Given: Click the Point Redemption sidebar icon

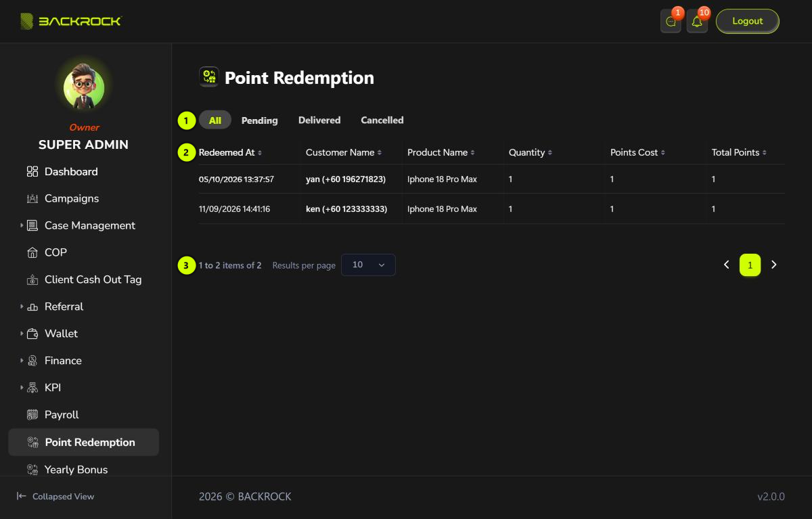Looking at the screenshot, I should (x=32, y=443).
